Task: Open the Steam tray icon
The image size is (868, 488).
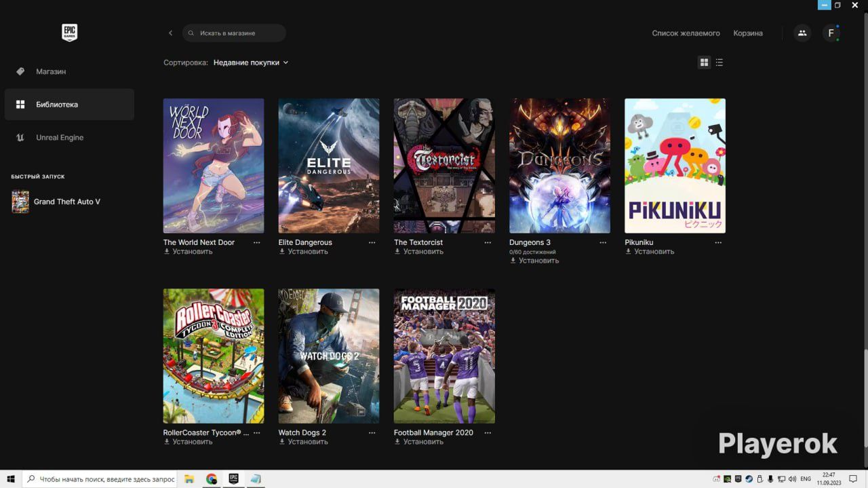Action: 749,479
